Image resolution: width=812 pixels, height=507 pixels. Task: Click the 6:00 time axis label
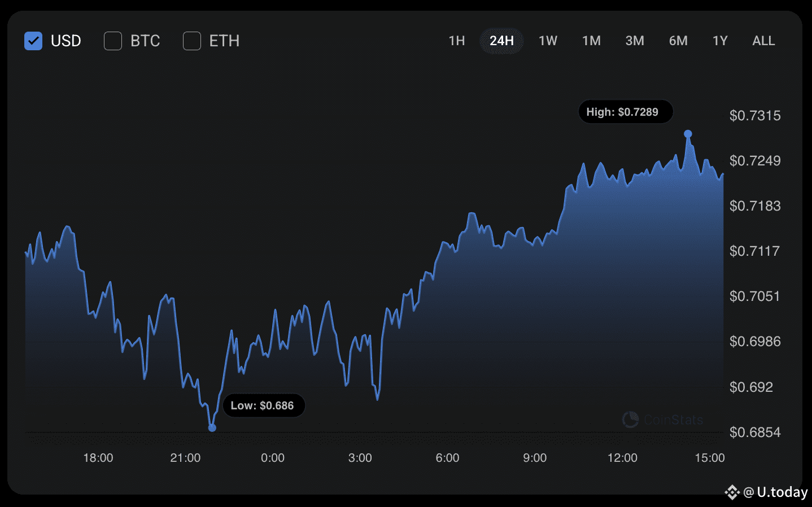447,458
